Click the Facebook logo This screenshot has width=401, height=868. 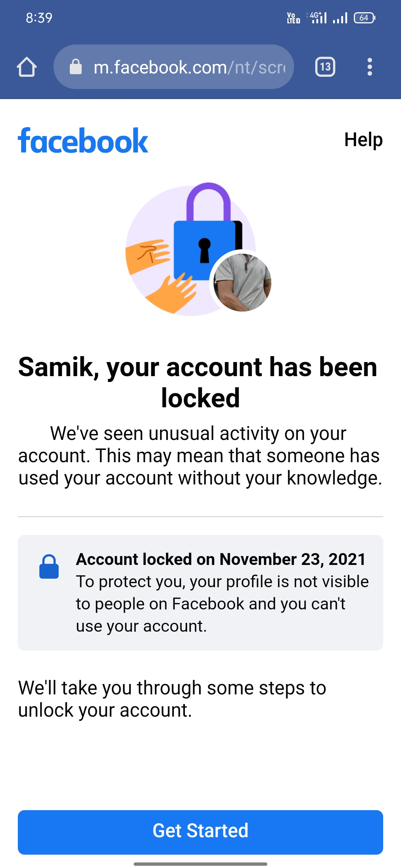coord(83,141)
